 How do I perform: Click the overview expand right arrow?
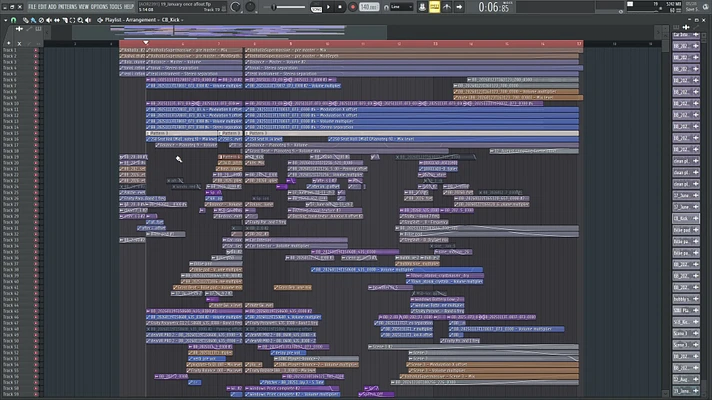[658, 32]
